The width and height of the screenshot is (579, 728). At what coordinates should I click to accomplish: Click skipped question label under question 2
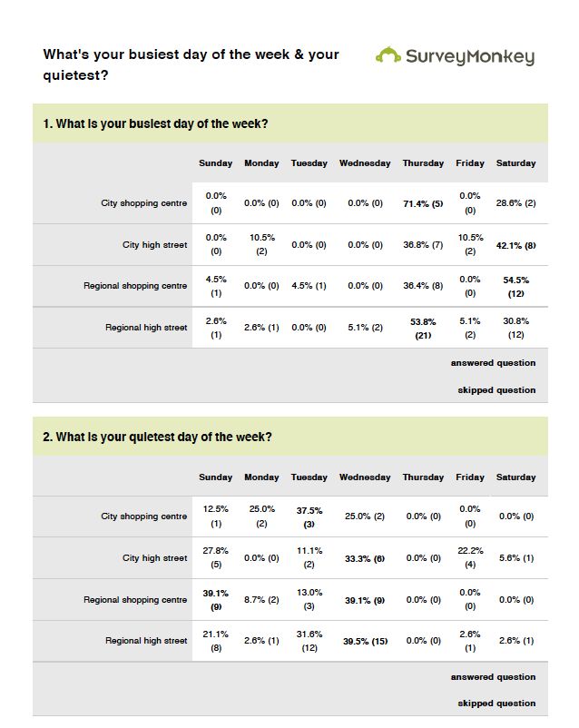[x=496, y=703]
